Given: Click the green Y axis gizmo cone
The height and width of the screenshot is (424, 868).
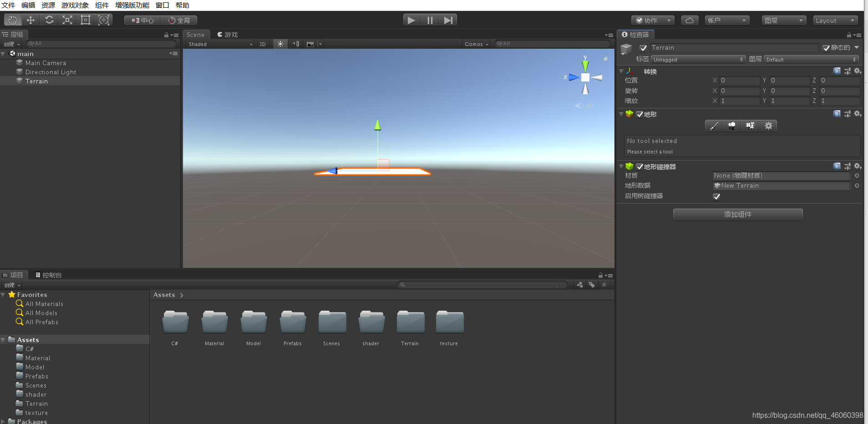Looking at the screenshot, I should (585, 66).
